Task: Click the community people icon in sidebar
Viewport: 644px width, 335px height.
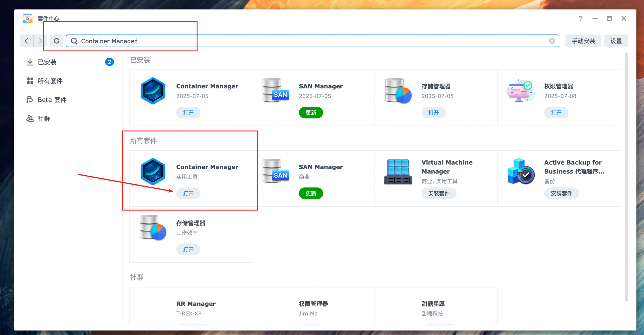Action: (x=30, y=118)
